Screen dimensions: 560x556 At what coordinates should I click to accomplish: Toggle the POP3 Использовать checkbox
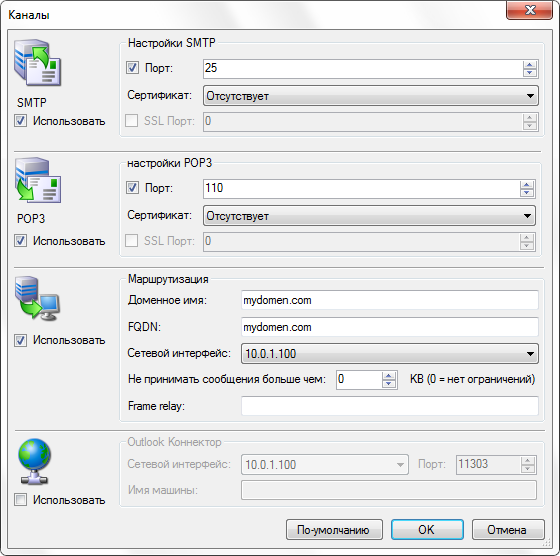tap(20, 241)
